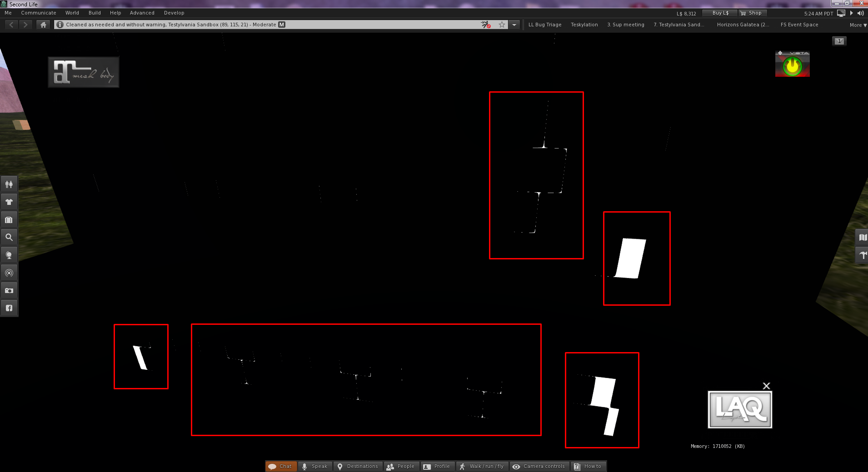This screenshot has height=472, width=868.
Task: Click the location address bar text
Action: (x=170, y=25)
